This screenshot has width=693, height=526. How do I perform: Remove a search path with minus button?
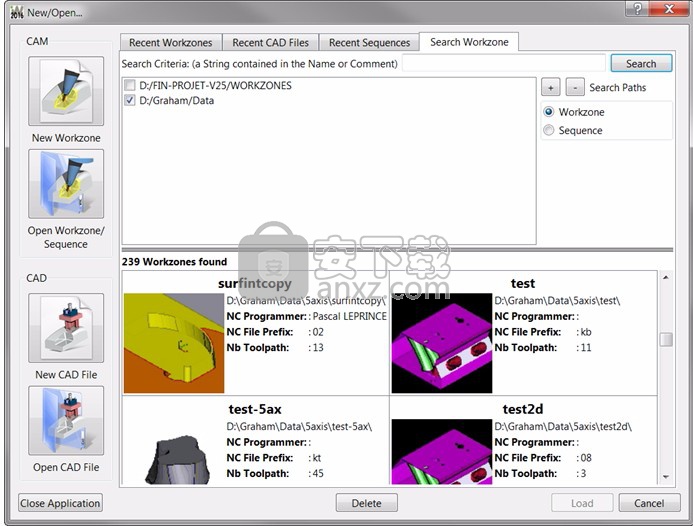coord(575,88)
